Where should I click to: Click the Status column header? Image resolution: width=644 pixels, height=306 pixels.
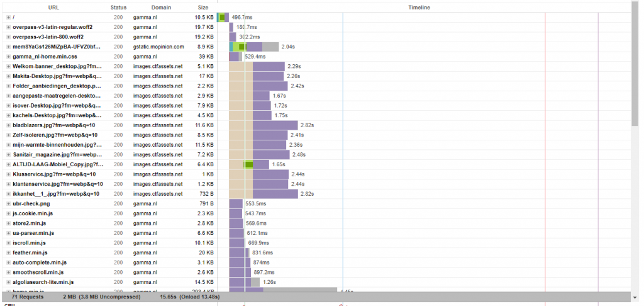point(118,8)
